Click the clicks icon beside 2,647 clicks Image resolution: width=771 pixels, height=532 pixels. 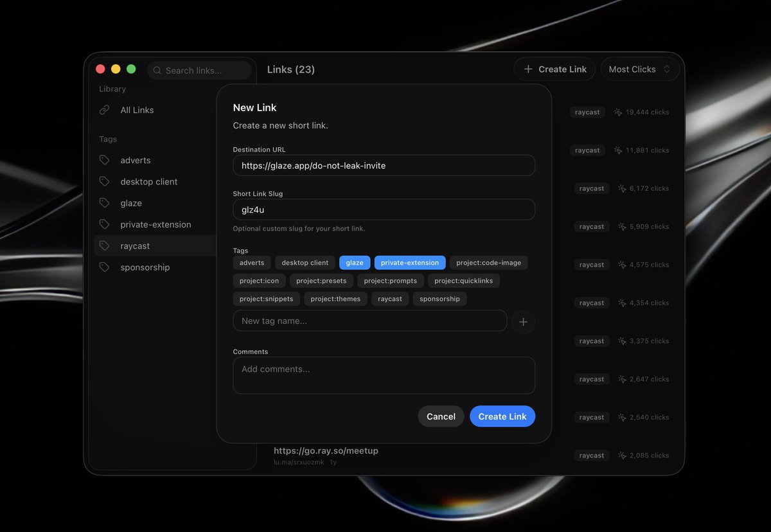pos(622,379)
